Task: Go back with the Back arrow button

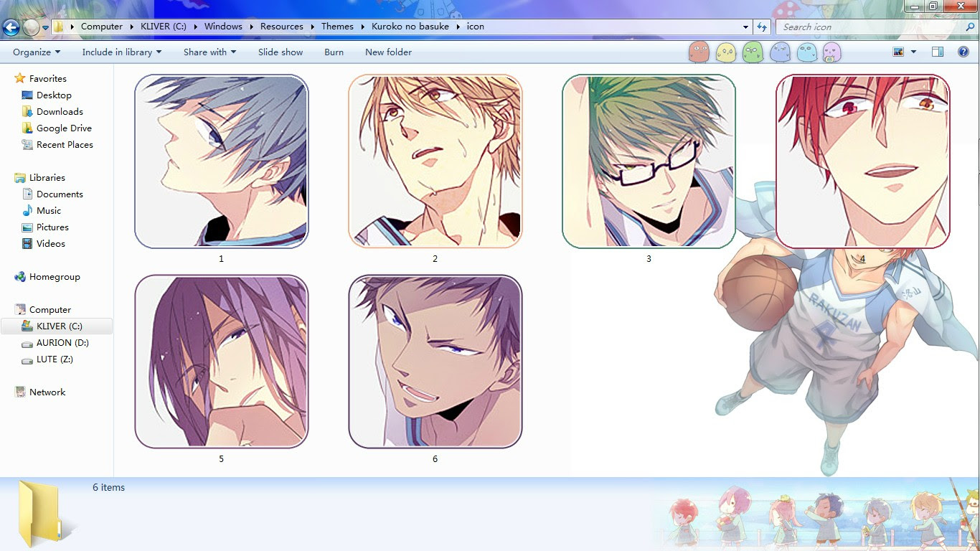Action: click(x=11, y=27)
